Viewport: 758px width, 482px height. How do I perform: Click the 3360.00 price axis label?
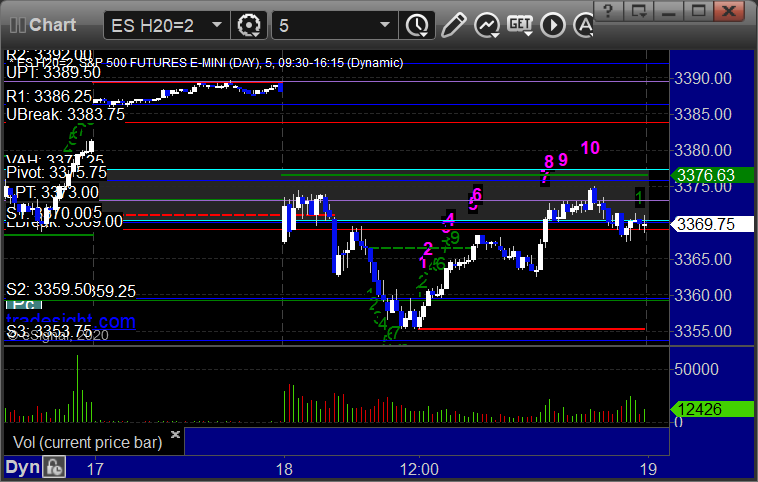(703, 295)
